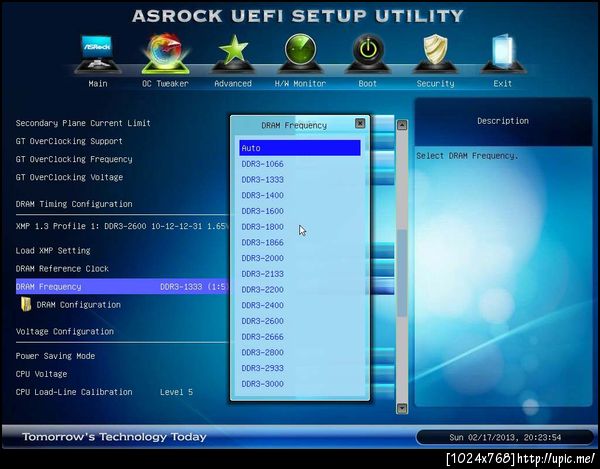
Task: Select the Exit door icon
Action: (x=503, y=53)
